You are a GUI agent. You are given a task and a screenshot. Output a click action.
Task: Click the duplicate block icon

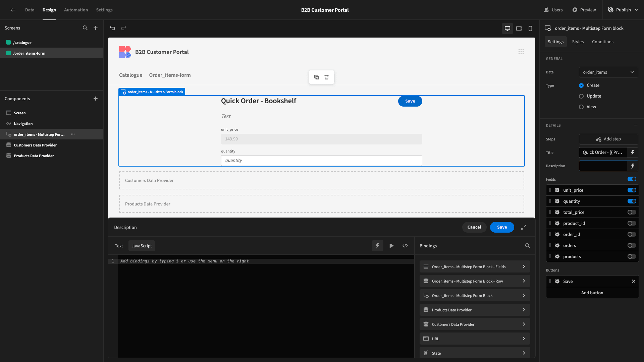pyautogui.click(x=317, y=77)
